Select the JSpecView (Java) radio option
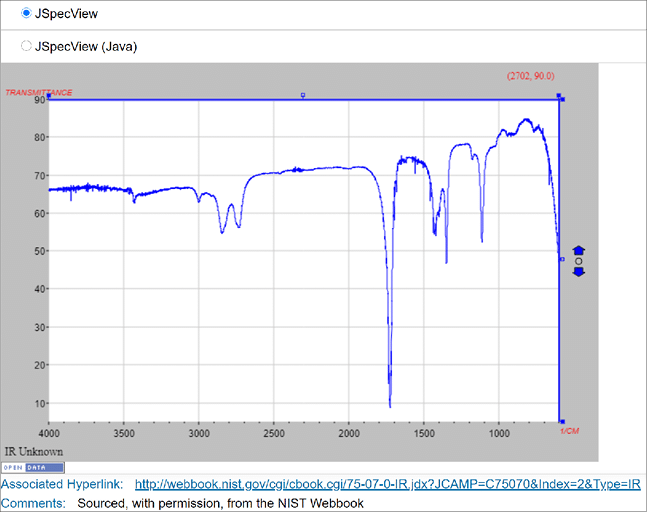This screenshot has height=512, width=647. click(x=26, y=45)
